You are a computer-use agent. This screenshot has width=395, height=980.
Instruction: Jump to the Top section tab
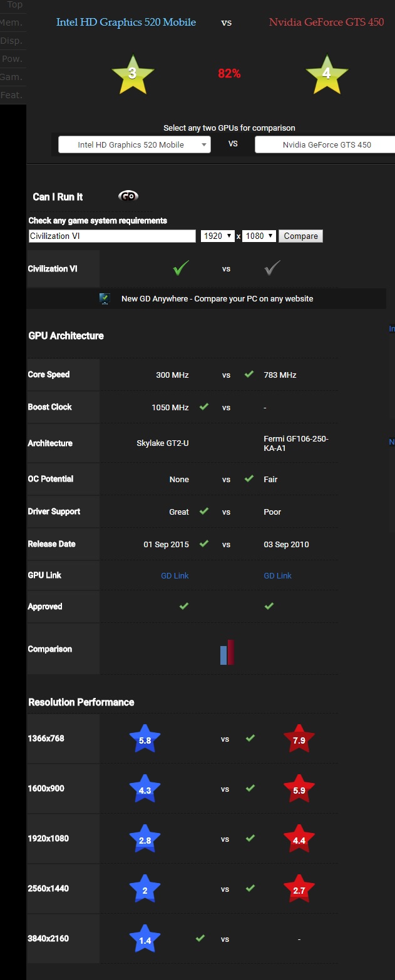(x=13, y=5)
